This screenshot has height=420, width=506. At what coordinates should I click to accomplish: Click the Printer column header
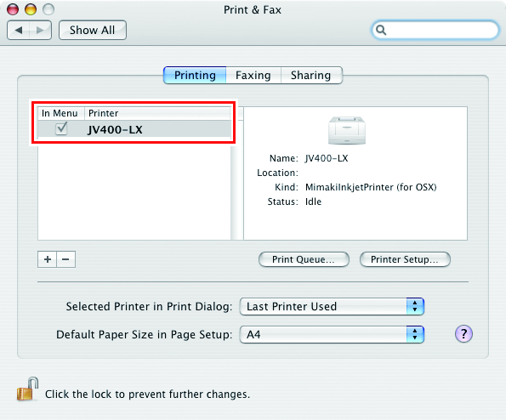pos(157,113)
